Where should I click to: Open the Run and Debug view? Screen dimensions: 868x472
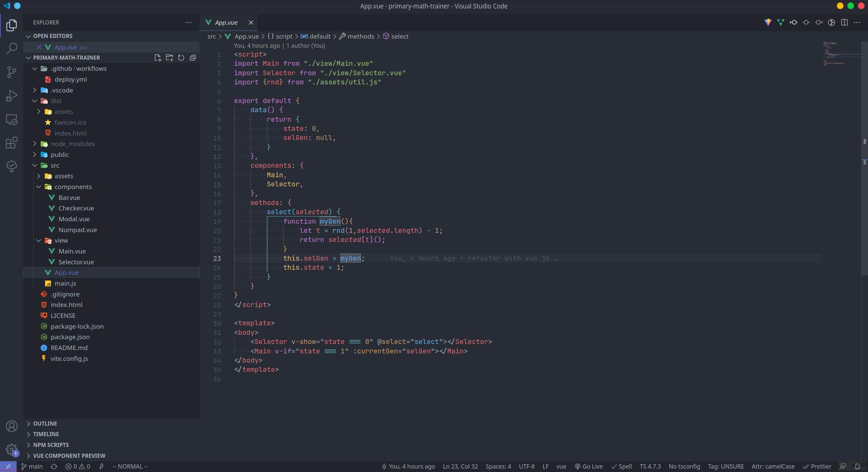(x=12, y=96)
